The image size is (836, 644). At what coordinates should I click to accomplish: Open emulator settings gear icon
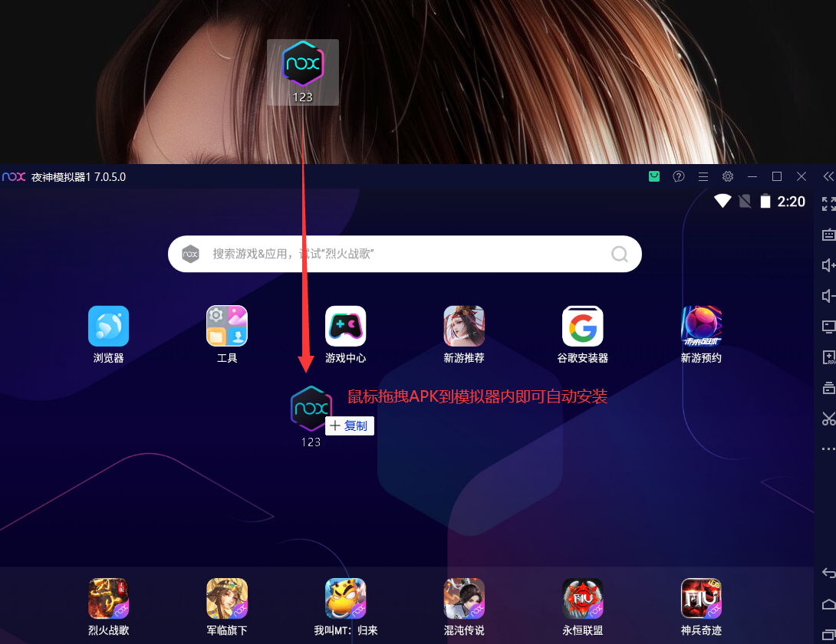tap(728, 176)
